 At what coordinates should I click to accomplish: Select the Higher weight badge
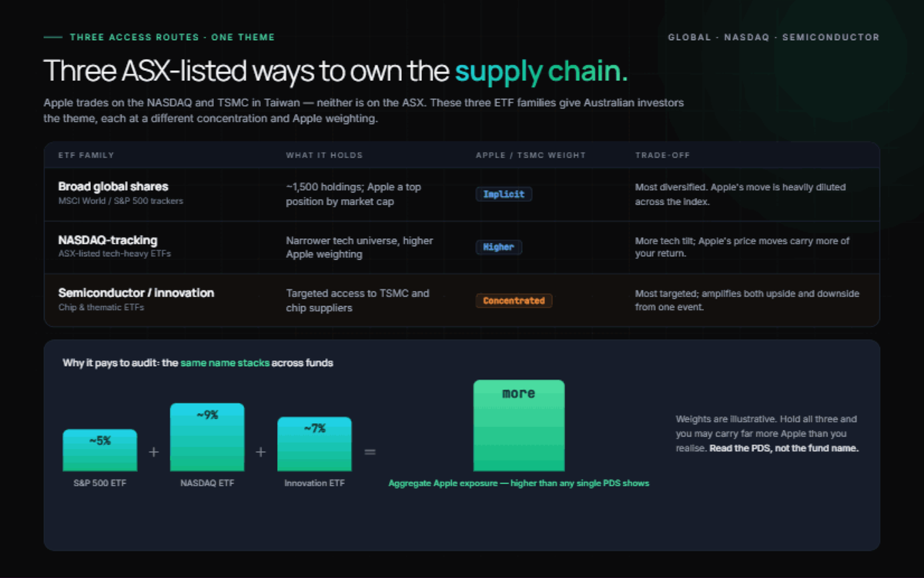click(499, 247)
